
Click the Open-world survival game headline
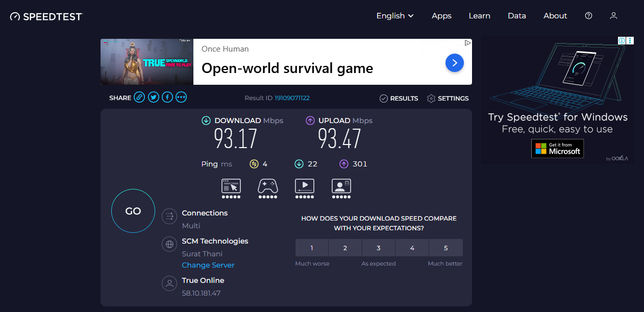point(287,68)
